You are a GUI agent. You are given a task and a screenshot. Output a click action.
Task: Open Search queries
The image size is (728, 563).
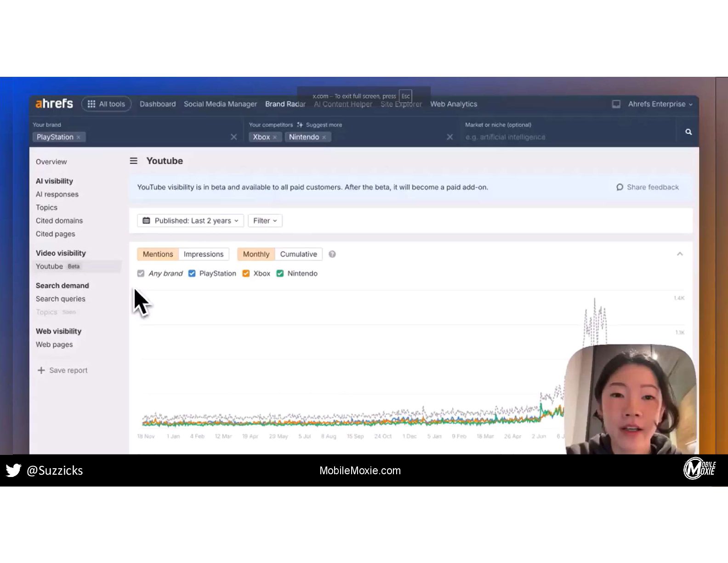click(61, 299)
